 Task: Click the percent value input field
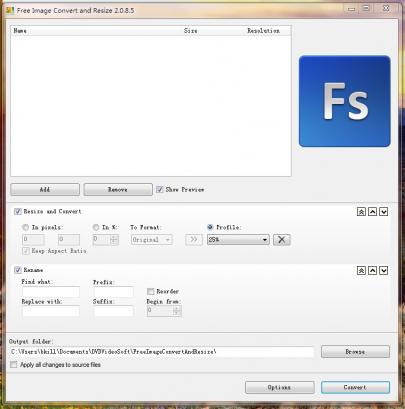(x=101, y=240)
